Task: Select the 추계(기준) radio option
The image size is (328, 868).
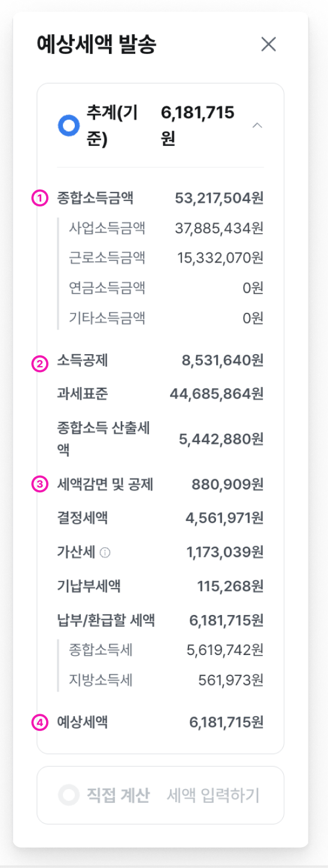Action: [x=69, y=125]
